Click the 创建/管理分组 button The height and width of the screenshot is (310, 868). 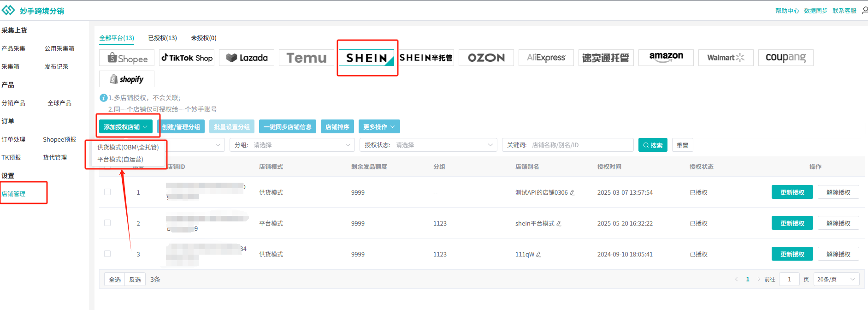pyautogui.click(x=181, y=127)
